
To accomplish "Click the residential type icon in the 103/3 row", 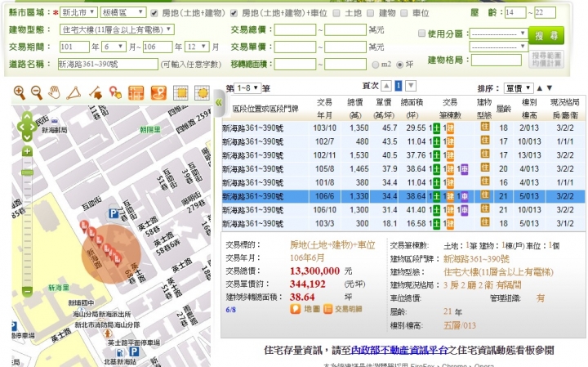I will 484,222.
